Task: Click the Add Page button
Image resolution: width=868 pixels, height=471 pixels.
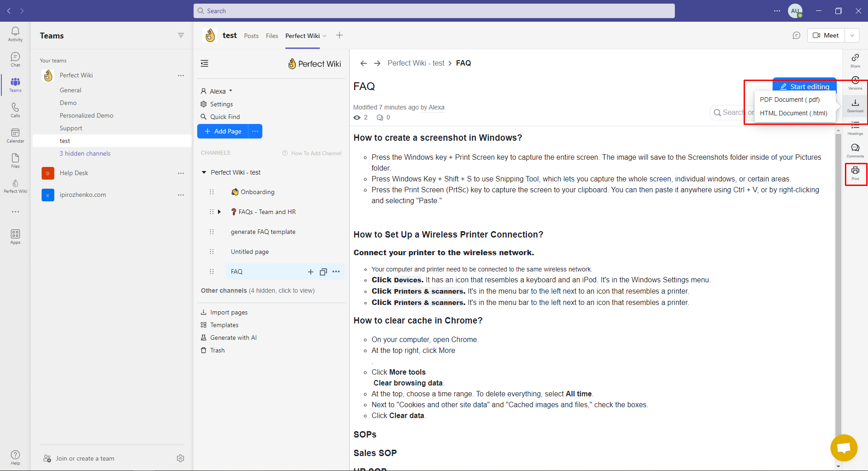Action: [x=223, y=131]
